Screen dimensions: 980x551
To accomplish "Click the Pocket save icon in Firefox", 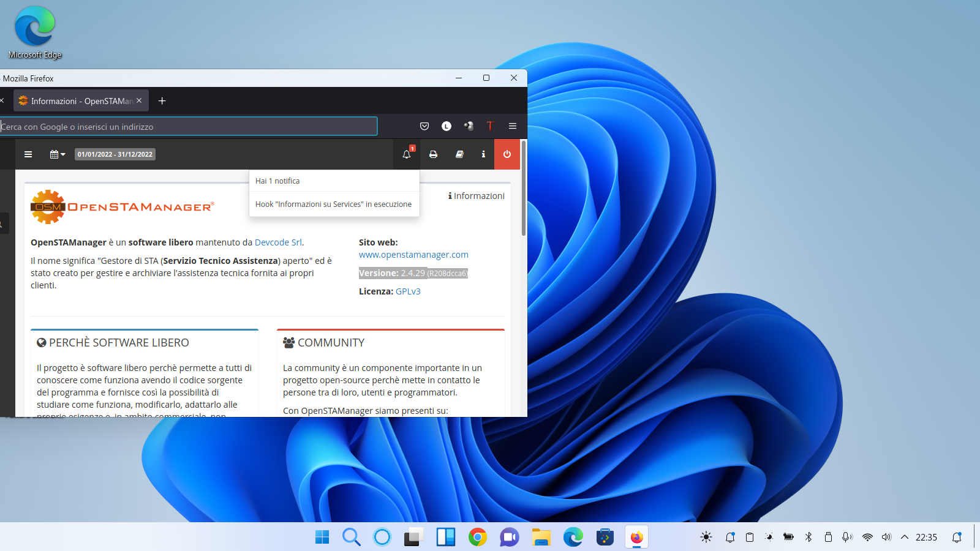I will [424, 126].
